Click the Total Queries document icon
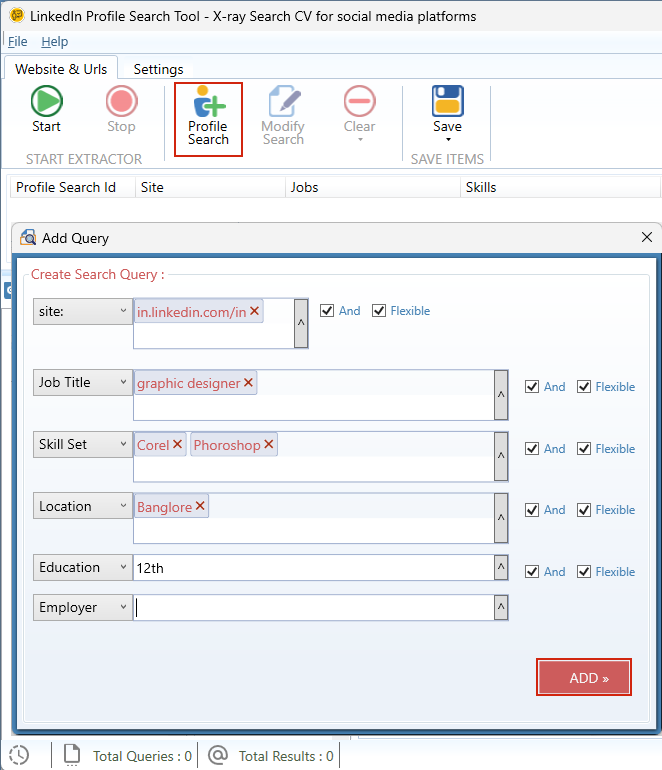The height and width of the screenshot is (770, 662). [x=72, y=755]
